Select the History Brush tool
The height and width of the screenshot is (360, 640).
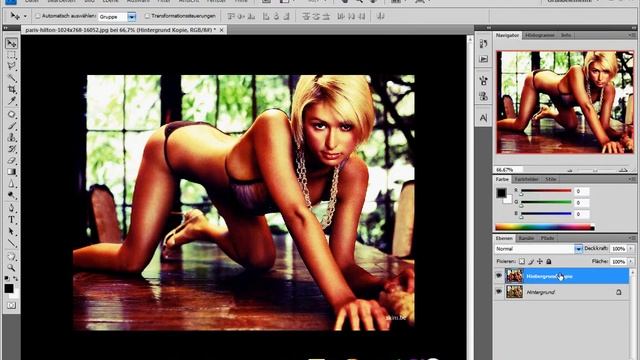(x=11, y=149)
